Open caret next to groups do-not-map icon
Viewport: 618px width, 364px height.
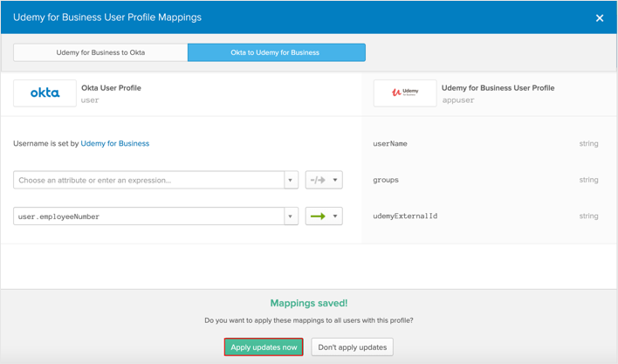pyautogui.click(x=335, y=180)
